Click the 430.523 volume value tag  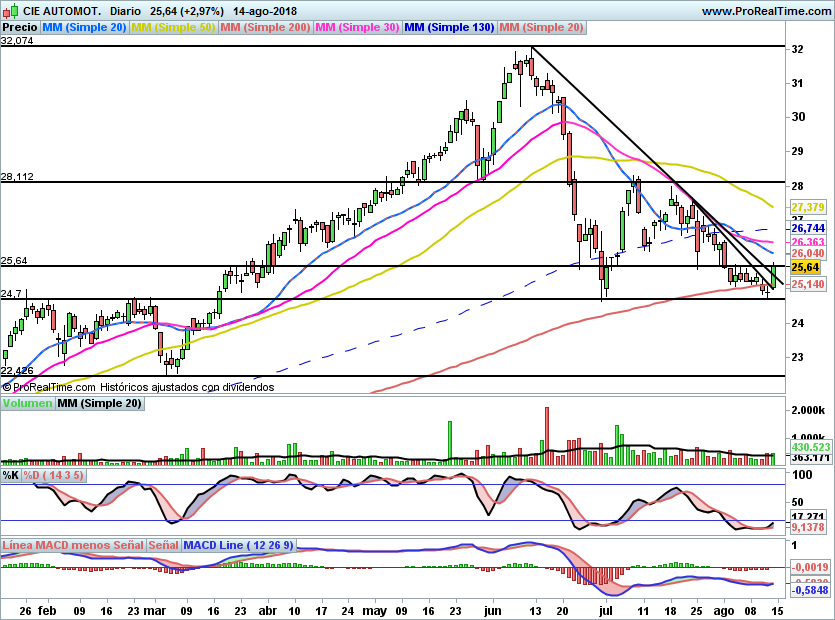(811, 447)
